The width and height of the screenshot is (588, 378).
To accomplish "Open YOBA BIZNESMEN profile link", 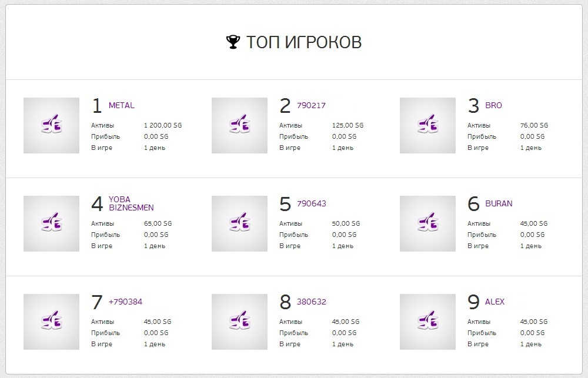I will pos(131,203).
